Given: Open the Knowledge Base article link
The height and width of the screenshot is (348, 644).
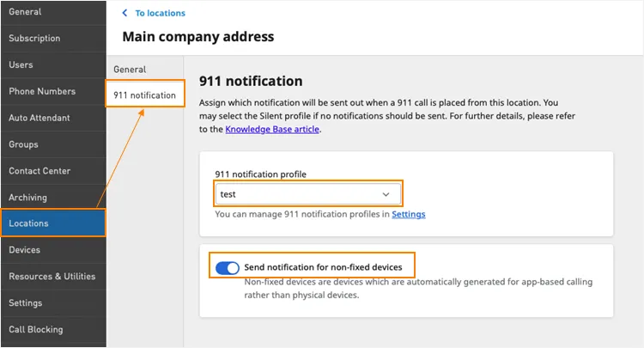Looking at the screenshot, I should tap(272, 129).
